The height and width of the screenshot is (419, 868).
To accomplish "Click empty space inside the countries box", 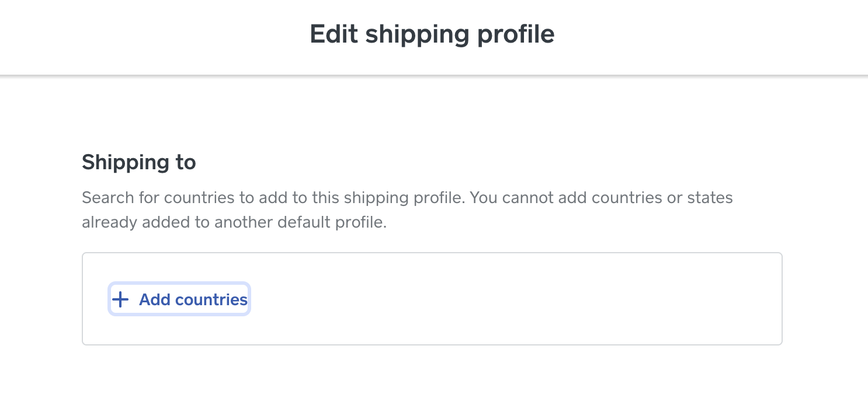I will click(497, 299).
